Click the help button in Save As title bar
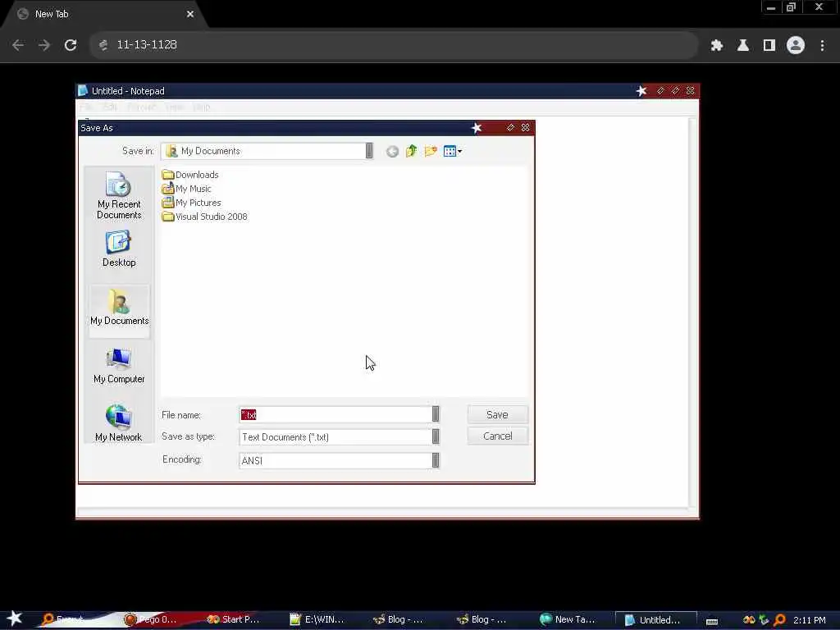Screen dimensions: 840x630 tap(510, 127)
